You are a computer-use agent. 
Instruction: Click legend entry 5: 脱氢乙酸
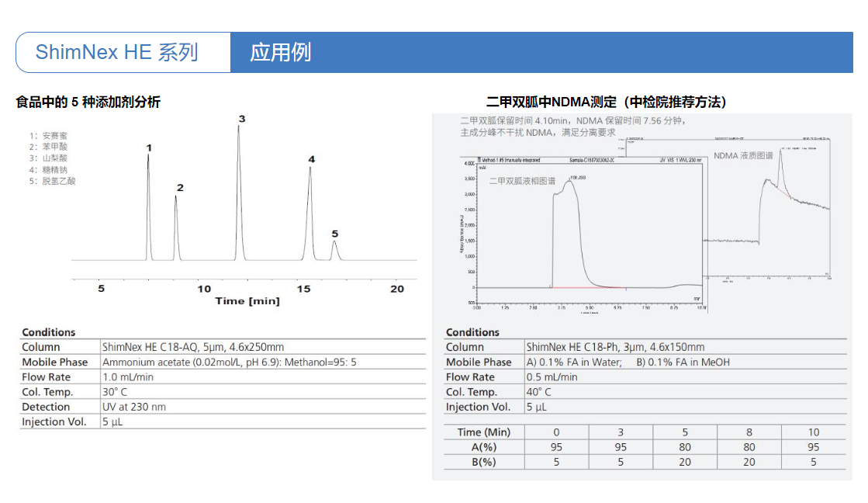[53, 181]
